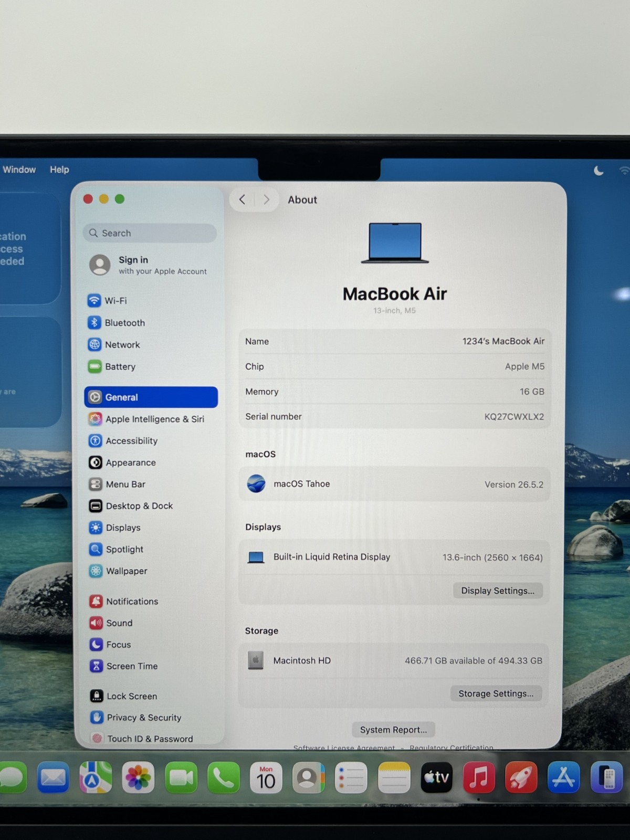Launch Mail from the Dock

coord(53,777)
